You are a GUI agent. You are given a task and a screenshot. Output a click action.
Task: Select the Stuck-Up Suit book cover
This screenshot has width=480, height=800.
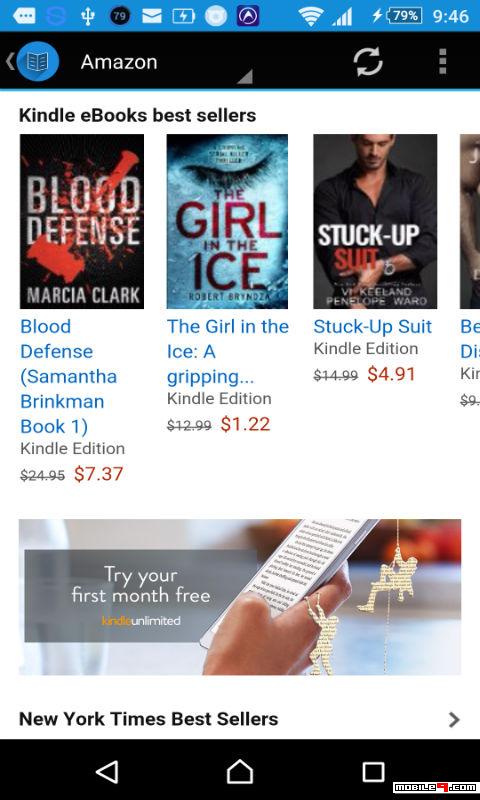(x=375, y=221)
